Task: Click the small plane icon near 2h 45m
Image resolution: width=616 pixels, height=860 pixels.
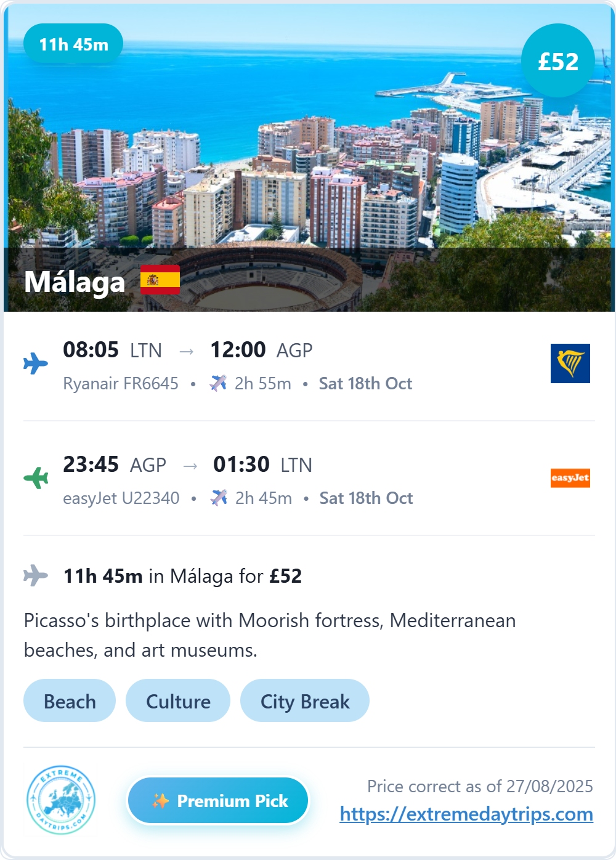Action: 219,498
